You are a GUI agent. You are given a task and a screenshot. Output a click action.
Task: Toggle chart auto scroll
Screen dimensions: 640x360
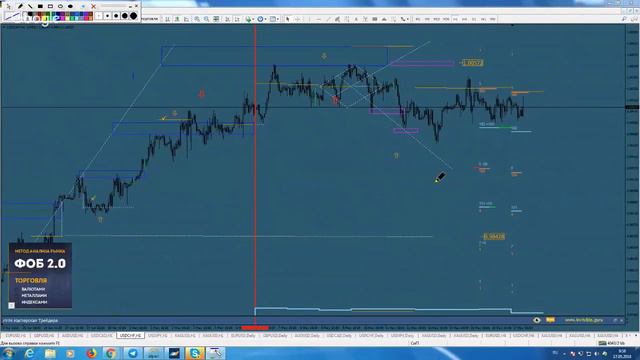[227, 19]
